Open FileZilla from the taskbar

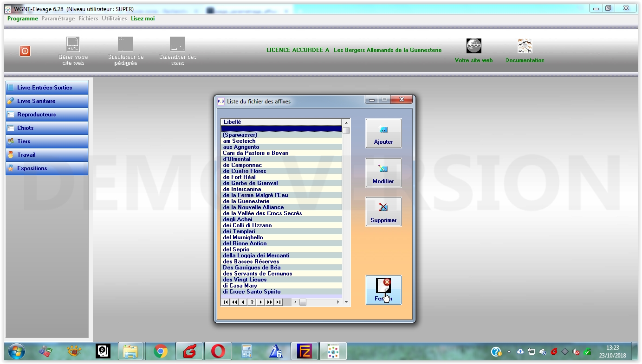pos(304,351)
